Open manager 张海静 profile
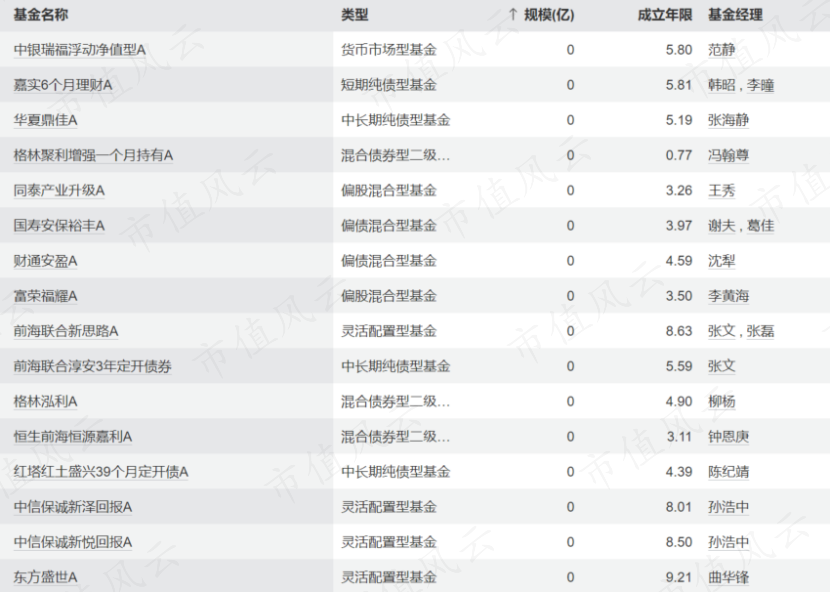Viewport: 830px width, 592px height. coord(728,120)
